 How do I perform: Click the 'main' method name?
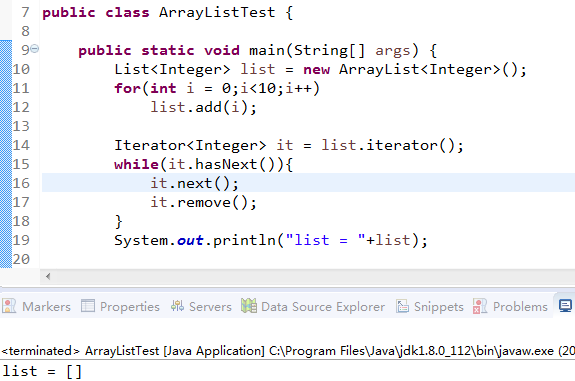click(x=267, y=50)
